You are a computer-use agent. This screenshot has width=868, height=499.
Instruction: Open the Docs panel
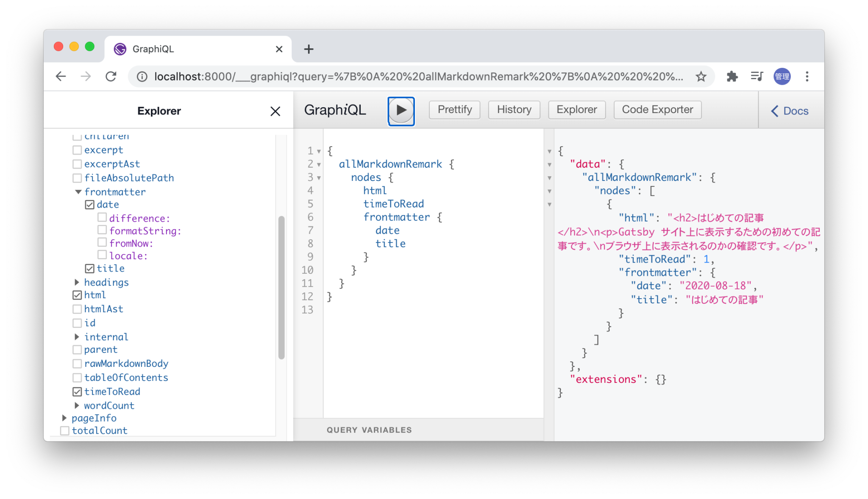pos(790,111)
